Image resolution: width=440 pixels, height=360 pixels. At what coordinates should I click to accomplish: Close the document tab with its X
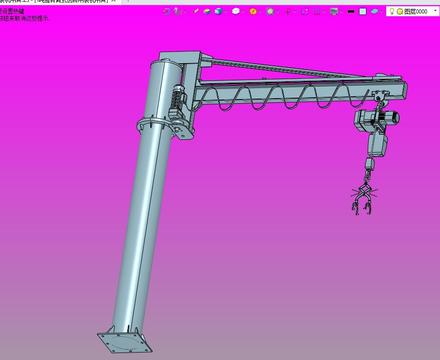pyautogui.click(x=113, y=1)
